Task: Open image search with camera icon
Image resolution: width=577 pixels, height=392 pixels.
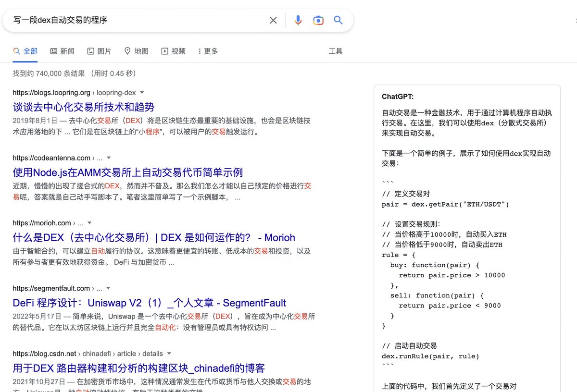Action: pos(318,20)
